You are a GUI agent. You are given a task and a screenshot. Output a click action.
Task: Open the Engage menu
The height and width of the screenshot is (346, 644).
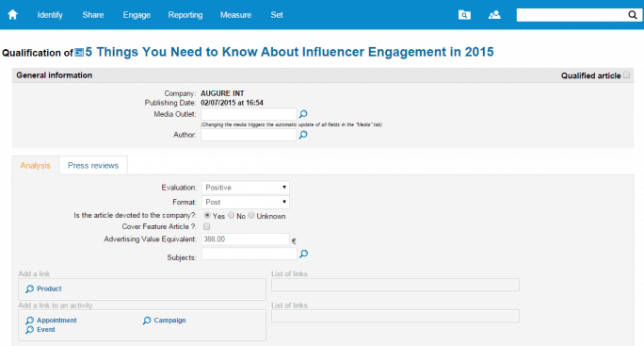click(137, 15)
